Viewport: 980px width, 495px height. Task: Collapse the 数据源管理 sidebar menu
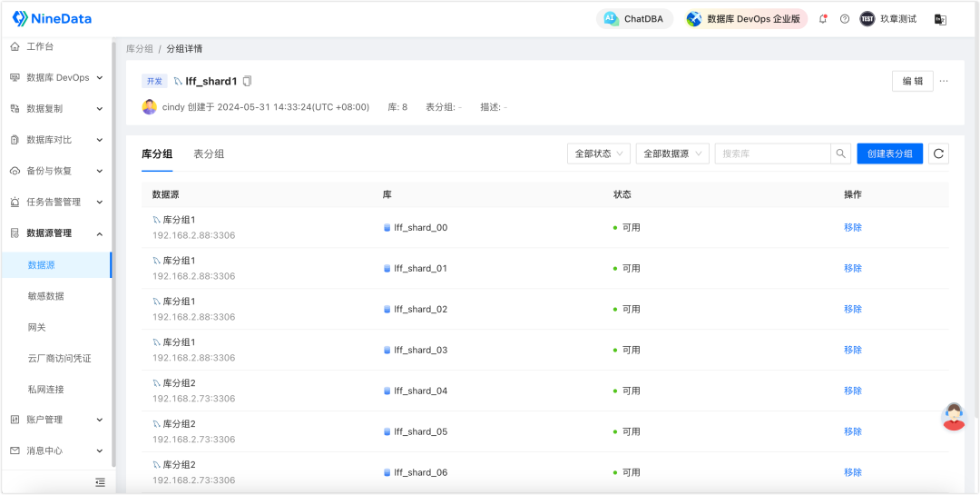tap(56, 233)
